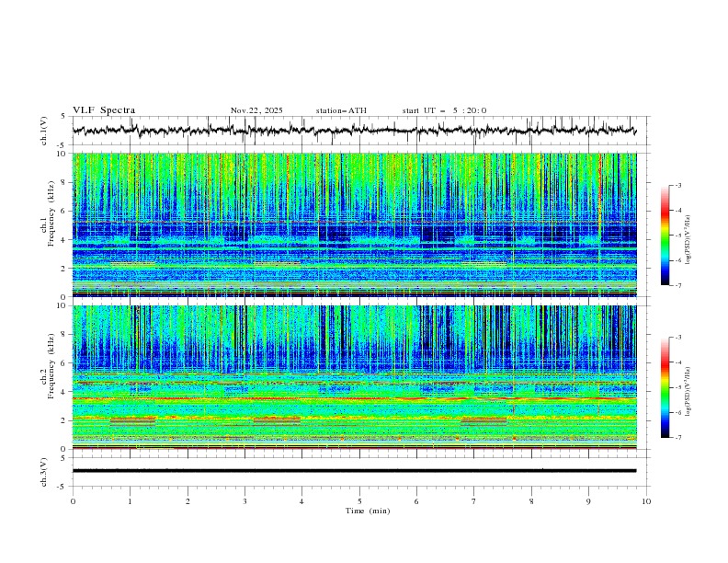Click the "-7" tick on lower colorbar
The height and width of the screenshot is (563, 728).
point(677,438)
